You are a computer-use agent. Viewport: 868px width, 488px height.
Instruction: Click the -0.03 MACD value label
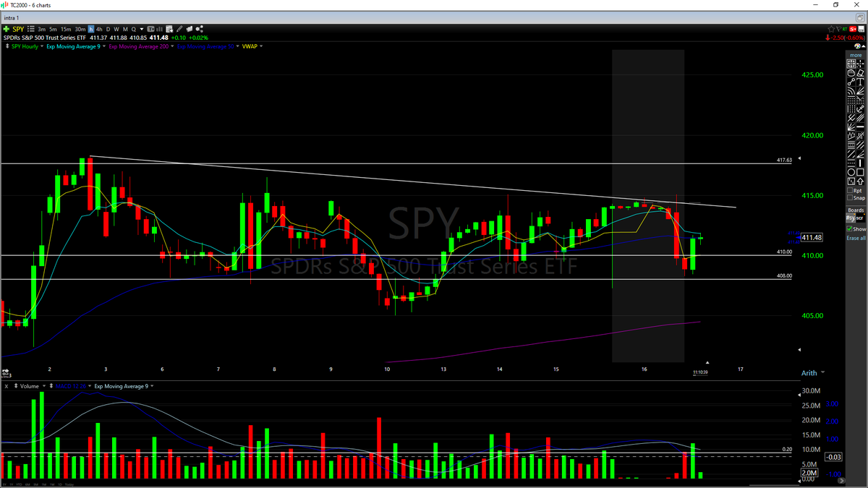tap(834, 456)
